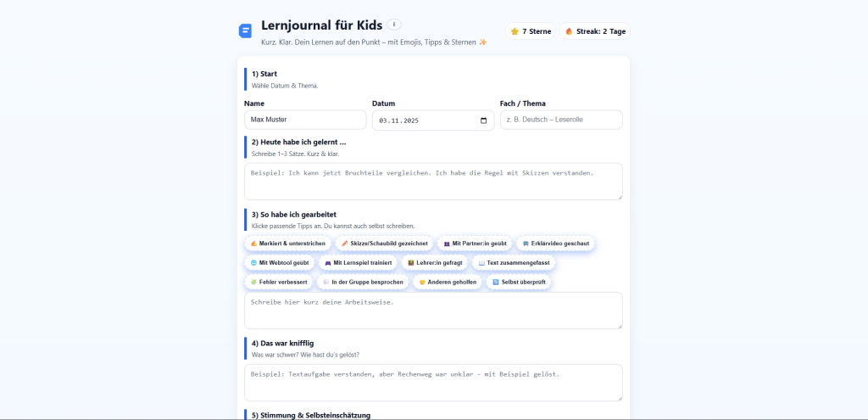The height and width of the screenshot is (420, 868).
Task: Click the flame icon in Streak badge
Action: pos(570,31)
